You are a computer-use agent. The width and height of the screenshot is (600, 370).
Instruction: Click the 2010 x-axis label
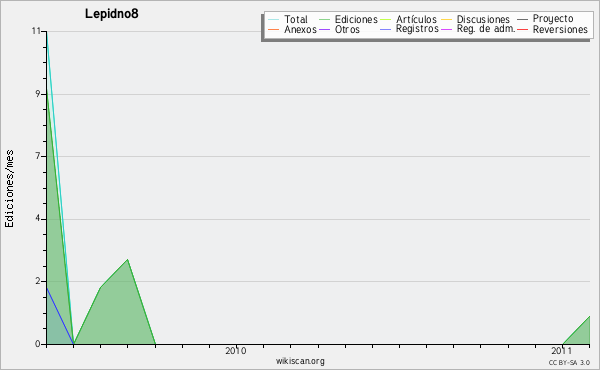(236, 351)
